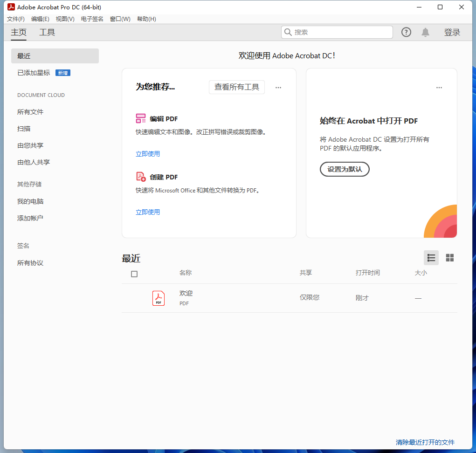
Task: Maximize the Acrobat window
Action: tap(440, 7)
